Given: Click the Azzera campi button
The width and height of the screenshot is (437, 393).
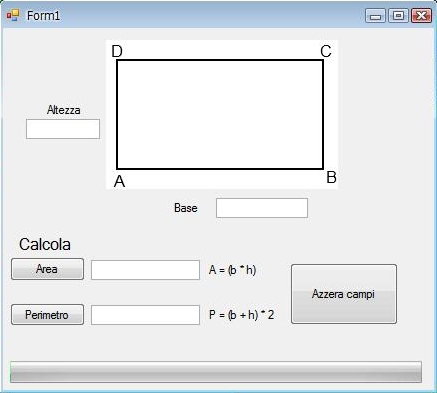Looking at the screenshot, I should [344, 294].
